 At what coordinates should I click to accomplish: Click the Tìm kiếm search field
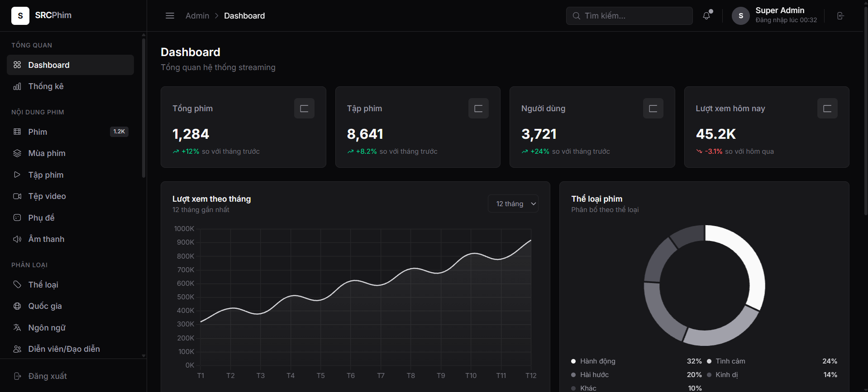click(x=629, y=16)
